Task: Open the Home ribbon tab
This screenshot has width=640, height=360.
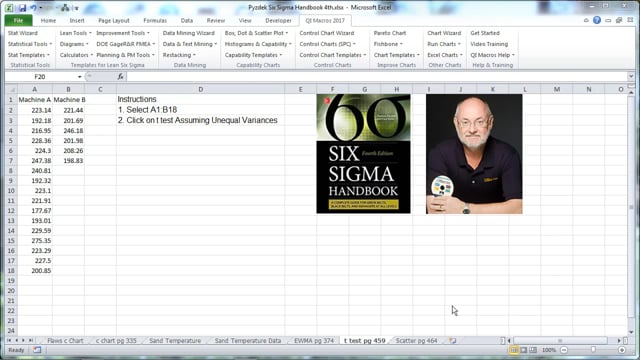Action: point(48,20)
